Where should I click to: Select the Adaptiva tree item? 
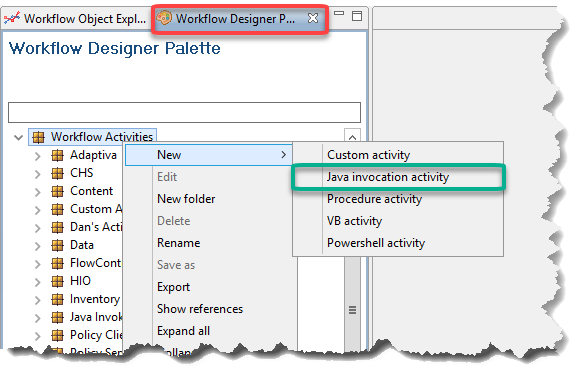[93, 155]
